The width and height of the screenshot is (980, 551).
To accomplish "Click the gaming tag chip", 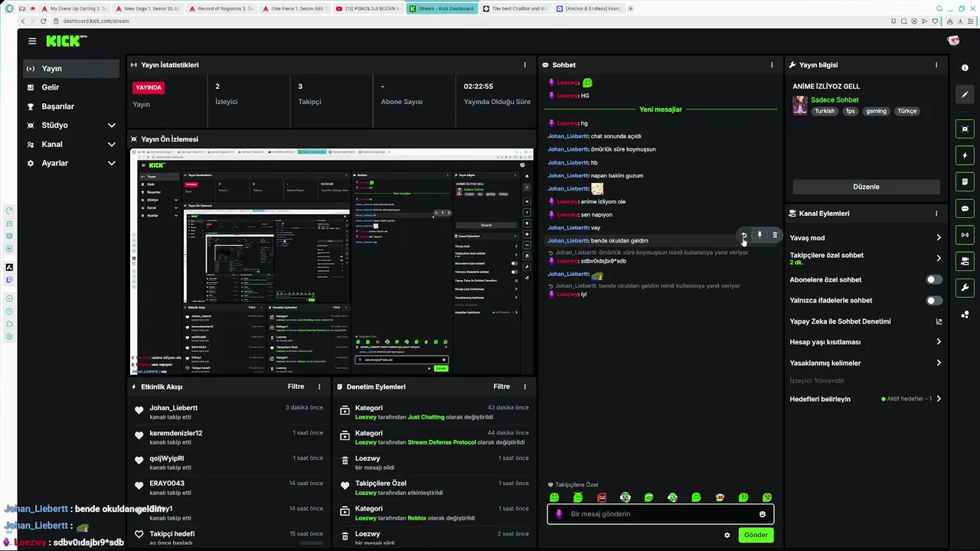I will pos(876,111).
